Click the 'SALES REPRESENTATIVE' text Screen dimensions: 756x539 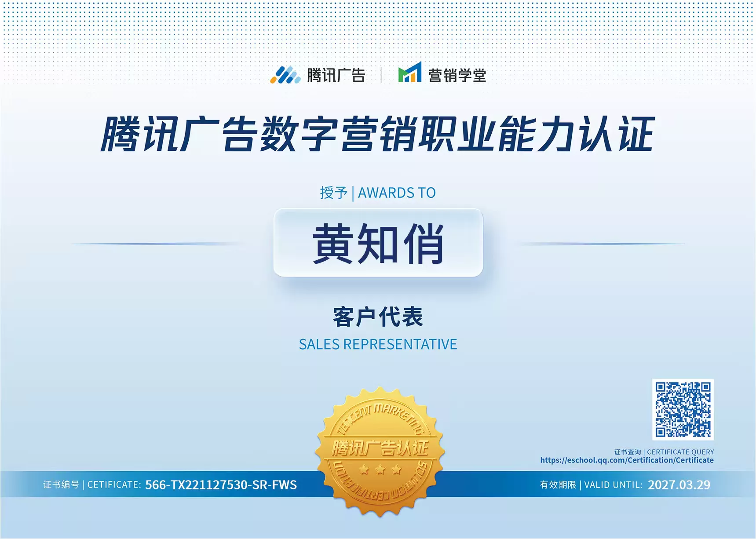[378, 344]
